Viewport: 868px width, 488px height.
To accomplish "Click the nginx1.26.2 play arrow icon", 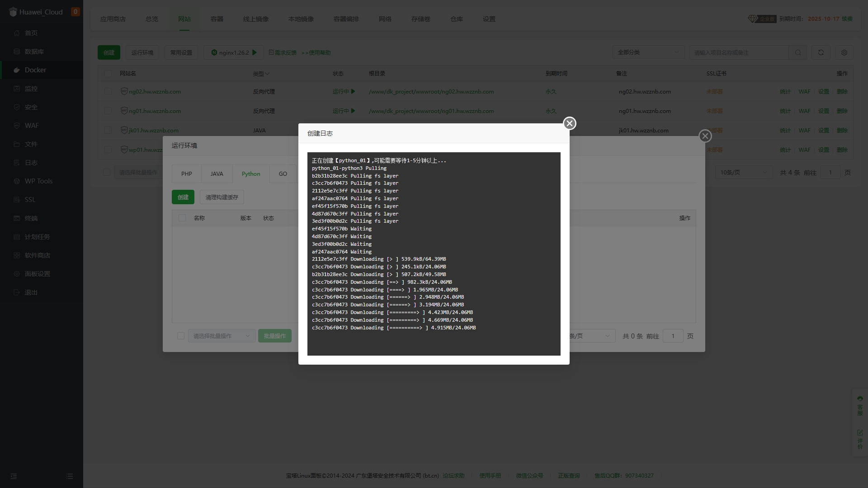I will click(x=255, y=52).
